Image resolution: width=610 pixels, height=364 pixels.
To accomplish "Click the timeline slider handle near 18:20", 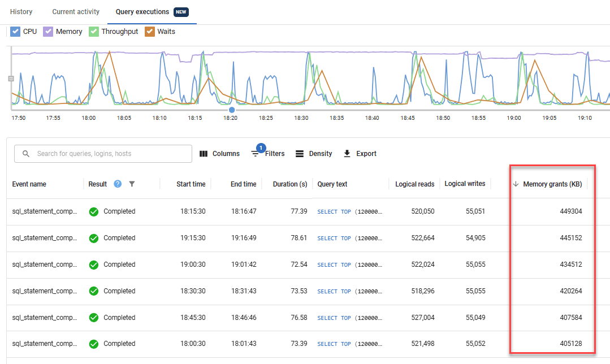I will coord(232,110).
